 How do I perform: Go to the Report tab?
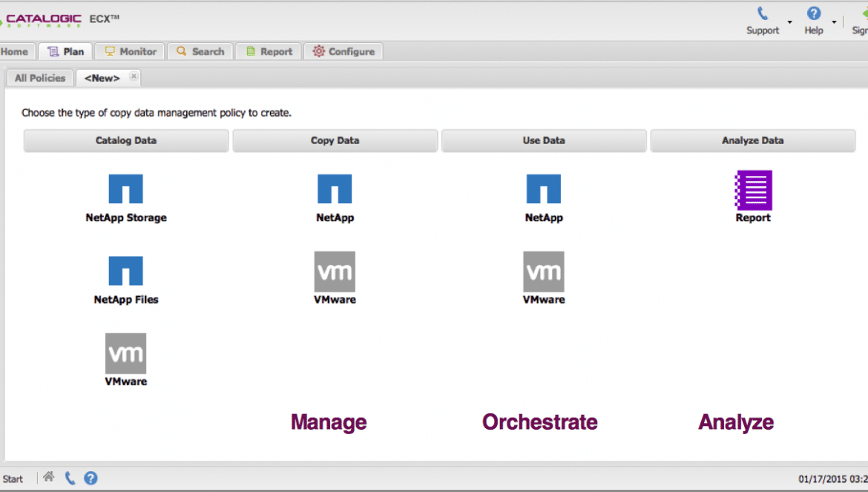[x=269, y=51]
